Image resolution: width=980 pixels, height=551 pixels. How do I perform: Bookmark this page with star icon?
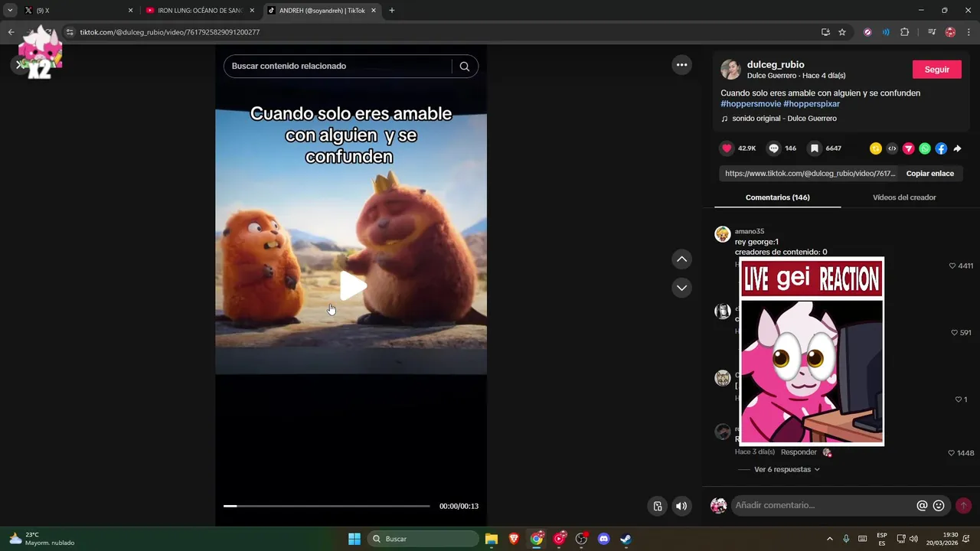(842, 32)
